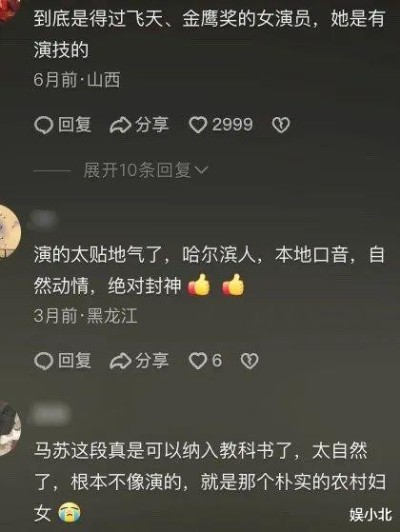Open the avatar of the 马苏 commenter
This screenshot has width=400, height=532.
pos(9,428)
